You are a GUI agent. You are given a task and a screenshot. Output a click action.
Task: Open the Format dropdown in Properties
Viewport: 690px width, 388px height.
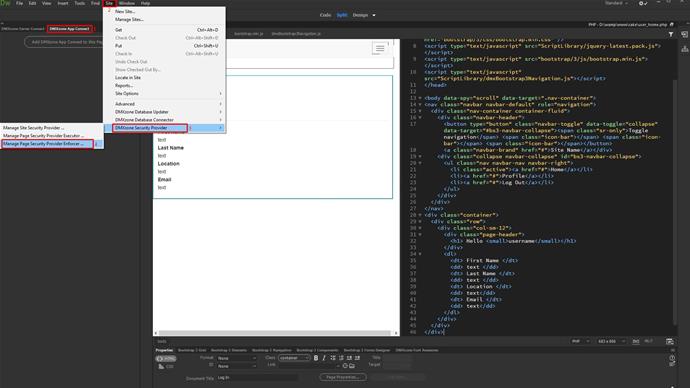pyautogui.click(x=237, y=358)
